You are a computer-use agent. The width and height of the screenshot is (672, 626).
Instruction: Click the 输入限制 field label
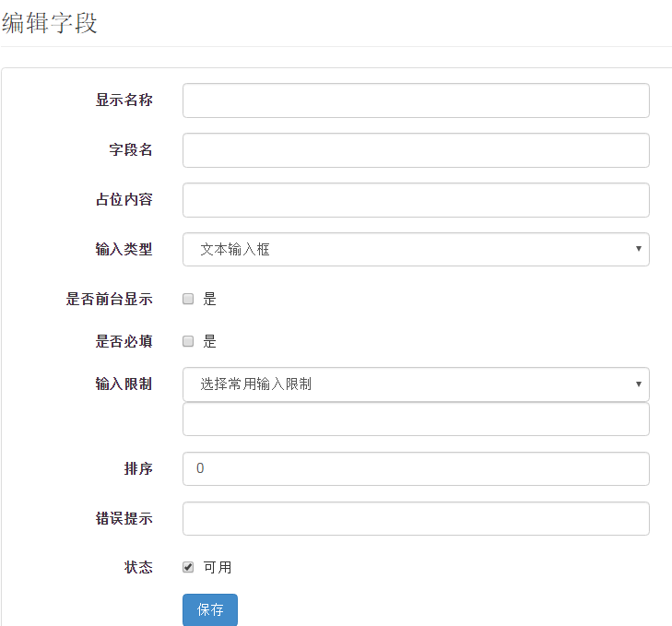click(x=124, y=384)
